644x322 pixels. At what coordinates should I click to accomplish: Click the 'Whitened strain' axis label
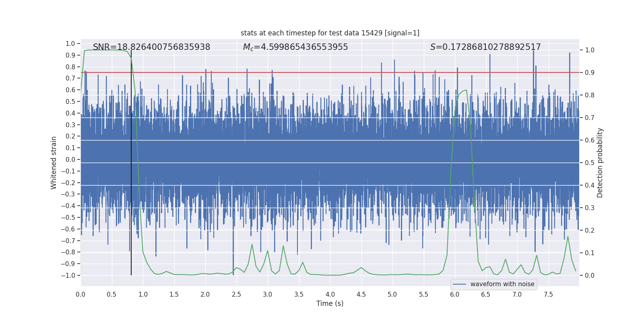[x=54, y=163]
